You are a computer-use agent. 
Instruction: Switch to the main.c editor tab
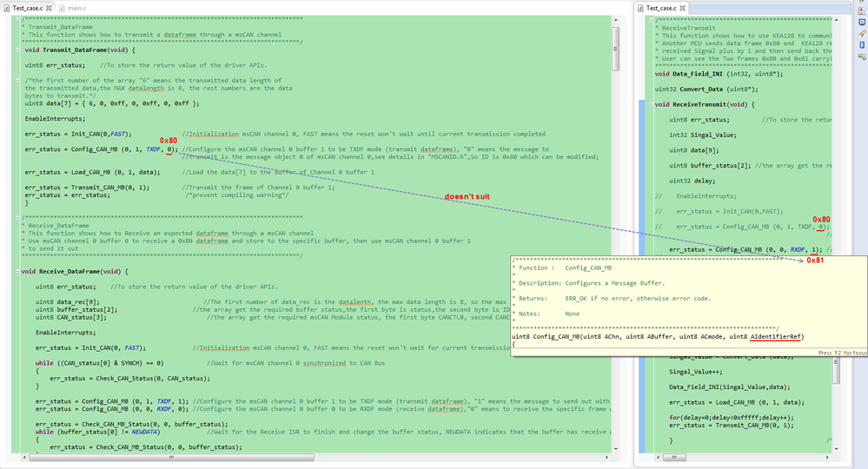coord(72,9)
